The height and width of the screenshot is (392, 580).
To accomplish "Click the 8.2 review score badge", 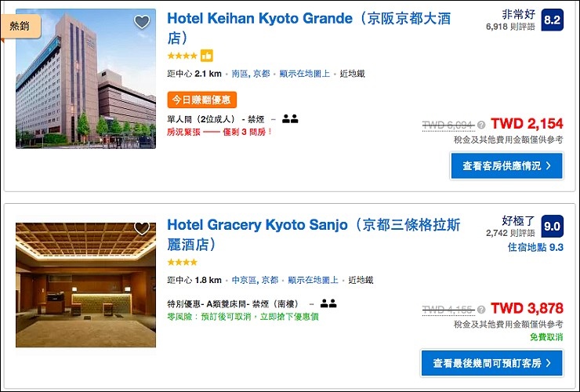I will click(x=552, y=20).
